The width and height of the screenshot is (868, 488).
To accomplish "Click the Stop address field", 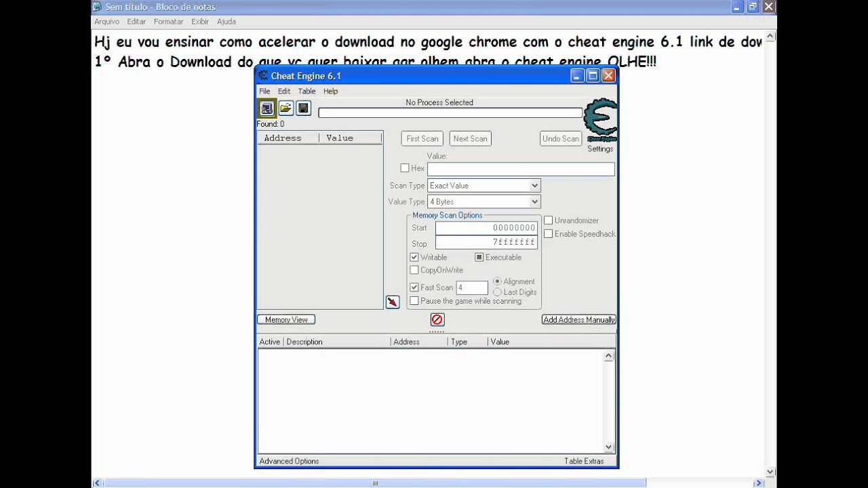I will [x=486, y=243].
